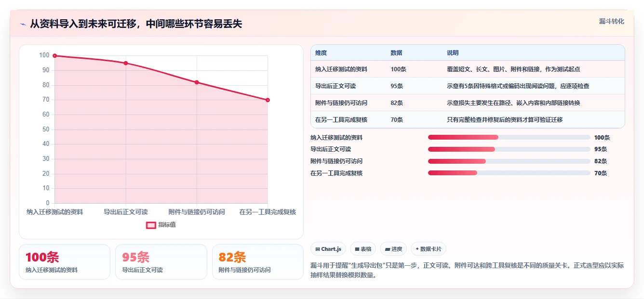The width and height of the screenshot is (644, 299).
Task: Click the 进度 tag
Action: click(x=393, y=249)
